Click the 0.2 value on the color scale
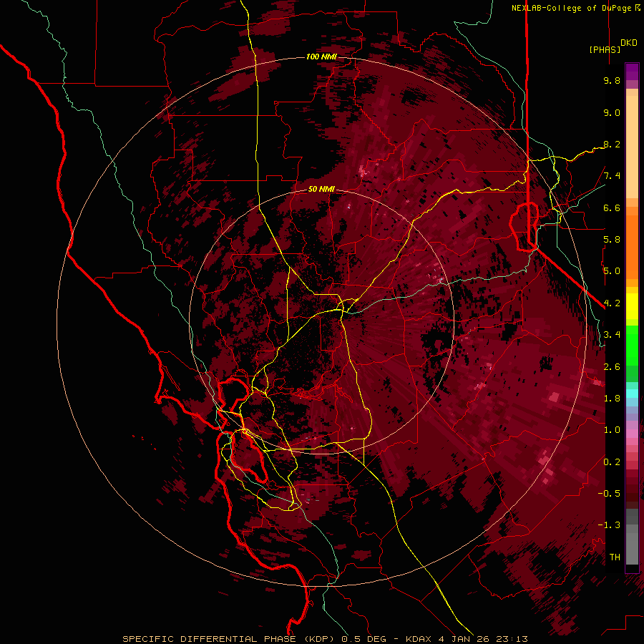 [612, 462]
